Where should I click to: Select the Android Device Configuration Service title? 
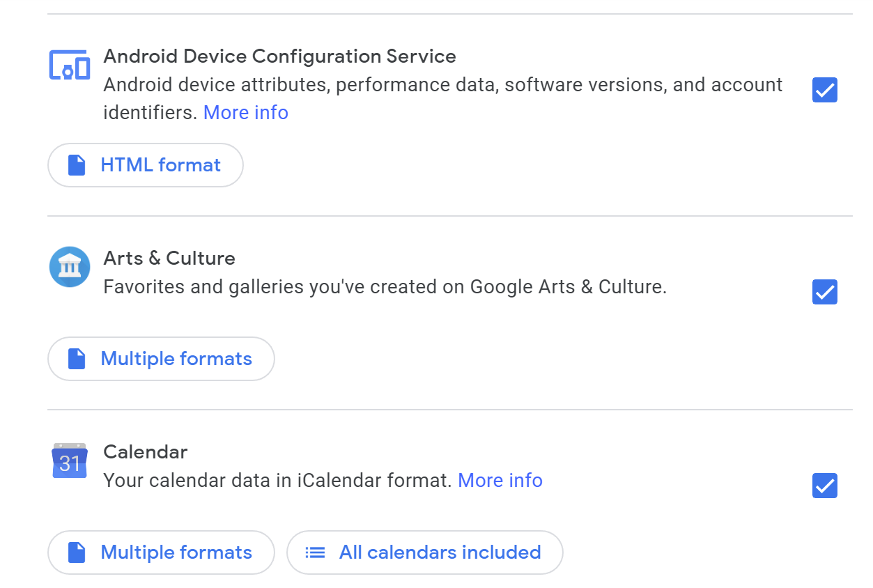279,56
